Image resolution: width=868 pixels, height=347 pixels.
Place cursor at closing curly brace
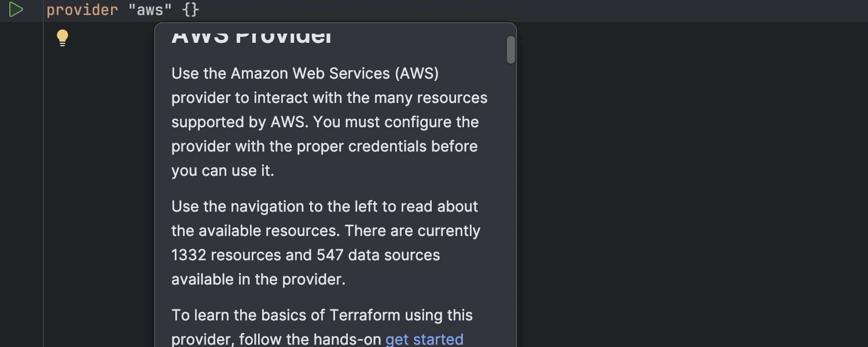click(195, 10)
